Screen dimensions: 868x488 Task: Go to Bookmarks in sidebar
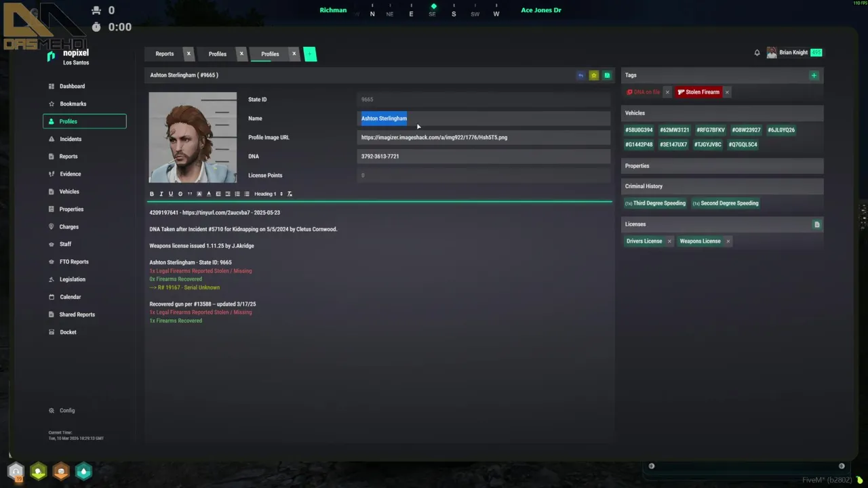pos(85,104)
